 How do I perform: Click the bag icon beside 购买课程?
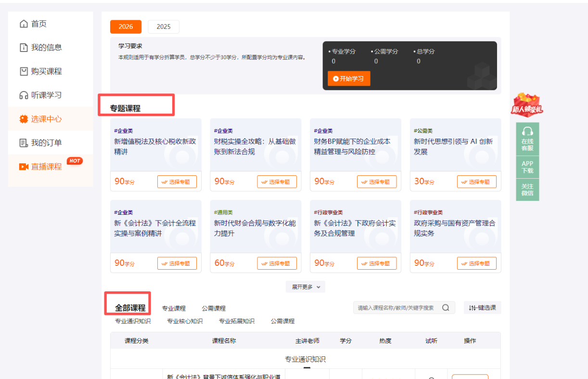(x=24, y=71)
